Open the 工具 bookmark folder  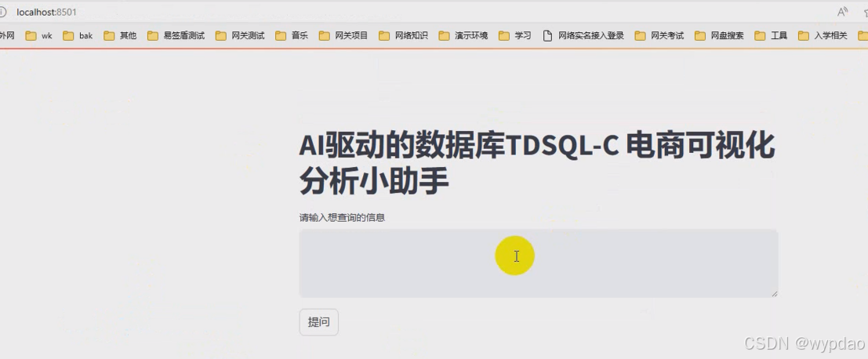[771, 36]
